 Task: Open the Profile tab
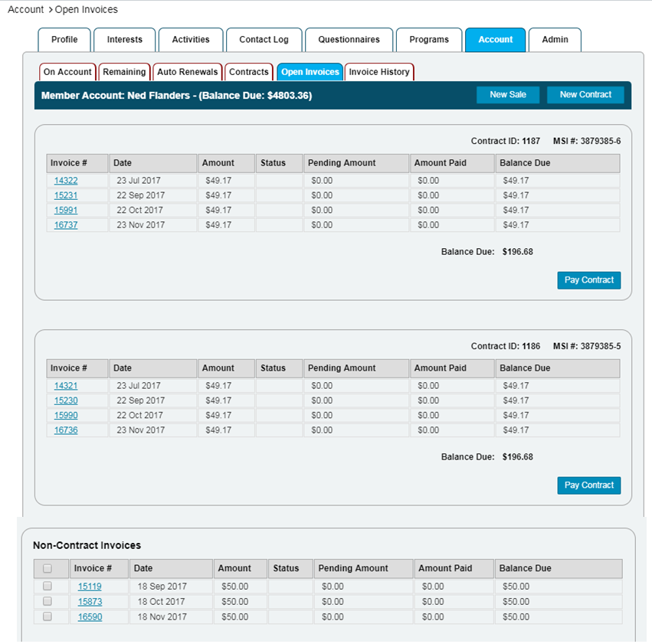[x=64, y=40]
